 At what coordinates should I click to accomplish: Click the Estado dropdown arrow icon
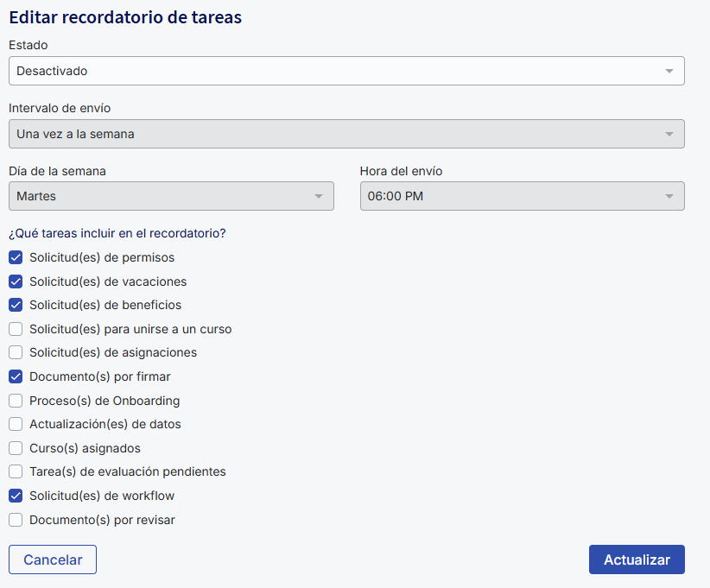click(669, 71)
